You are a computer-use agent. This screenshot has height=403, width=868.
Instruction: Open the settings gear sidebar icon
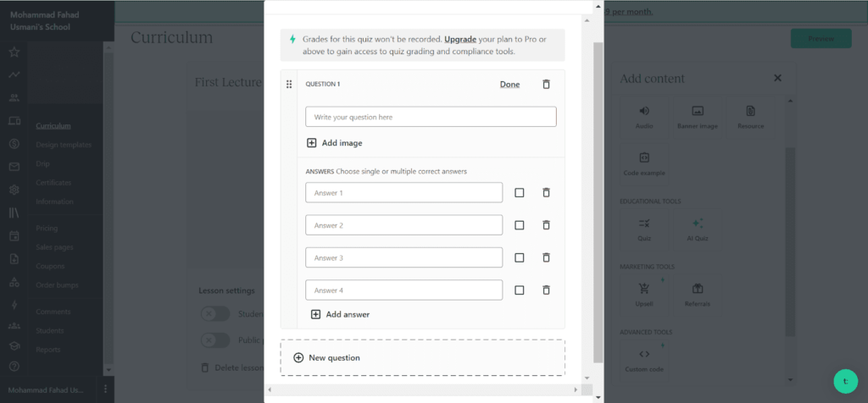click(x=14, y=190)
